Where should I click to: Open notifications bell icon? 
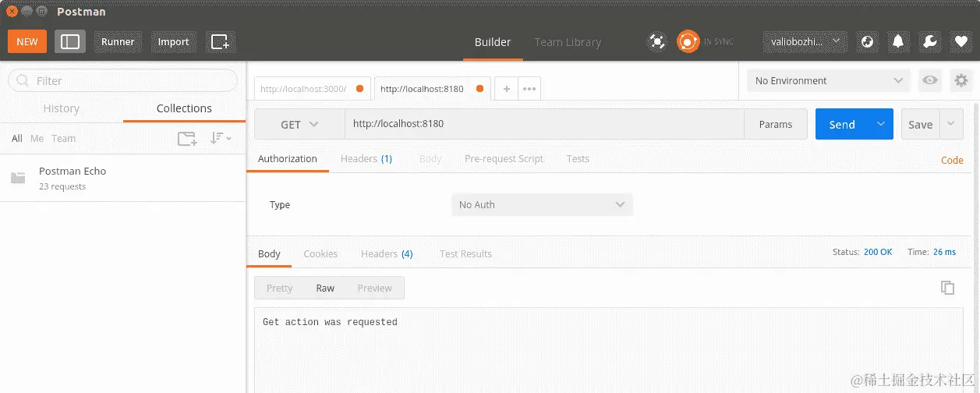coord(899,41)
